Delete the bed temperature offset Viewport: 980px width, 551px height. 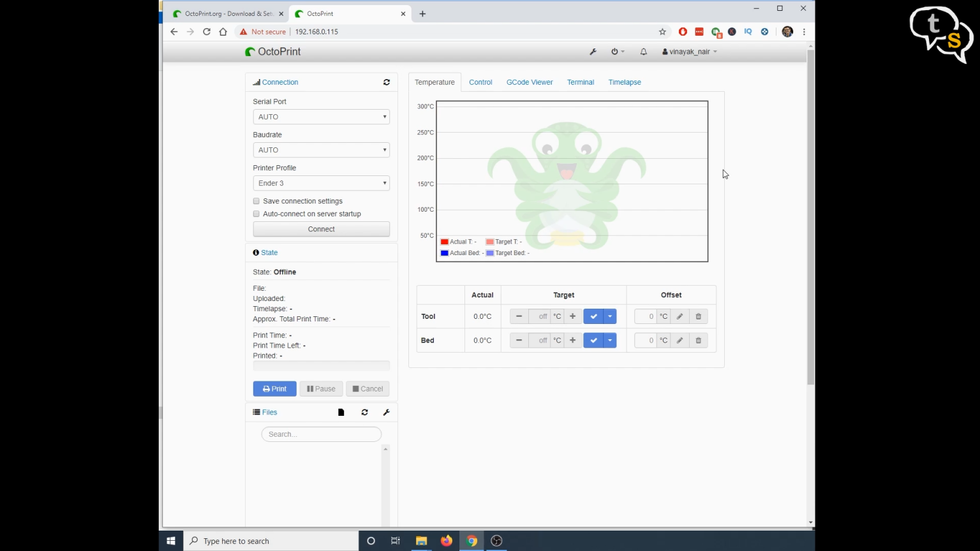pos(698,340)
